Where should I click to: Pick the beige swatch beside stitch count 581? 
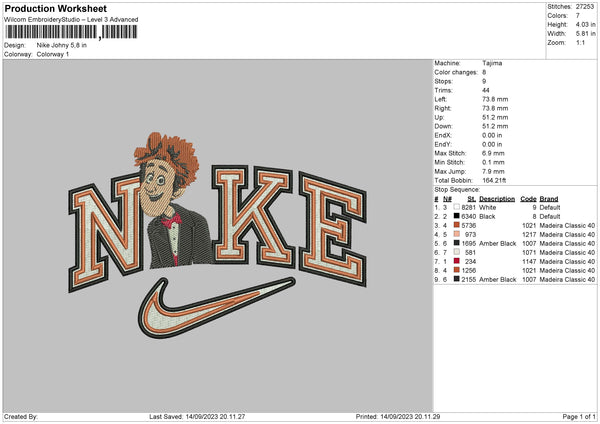(456, 252)
